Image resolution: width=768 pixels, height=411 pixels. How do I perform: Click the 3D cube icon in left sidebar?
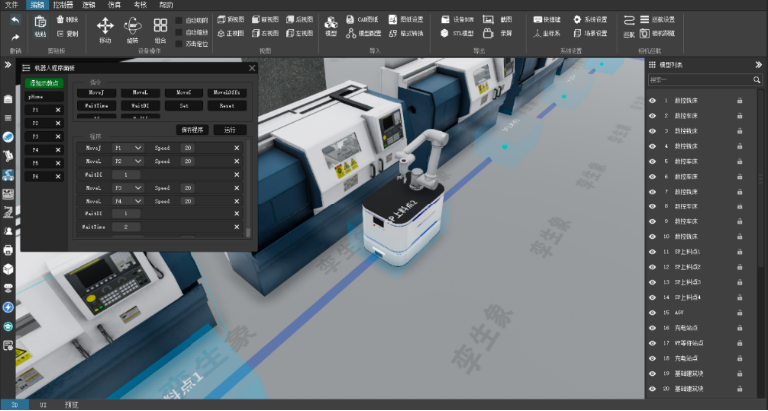pyautogui.click(x=8, y=269)
